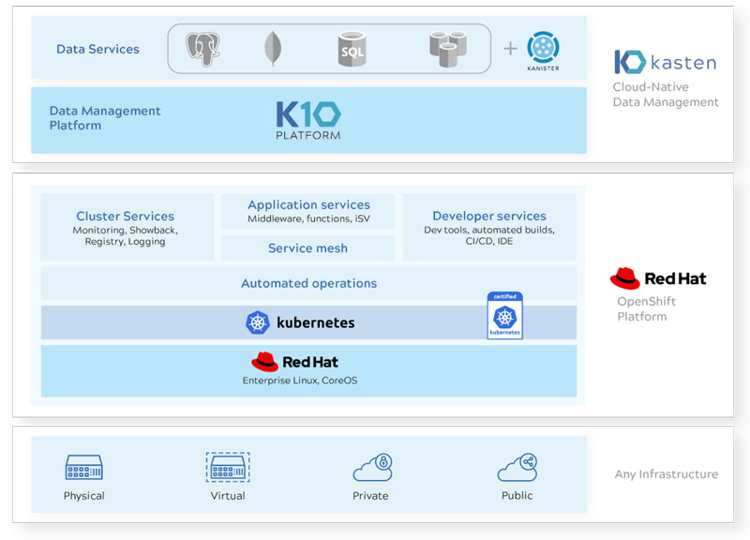Click the Public cloud icon

tap(516, 468)
